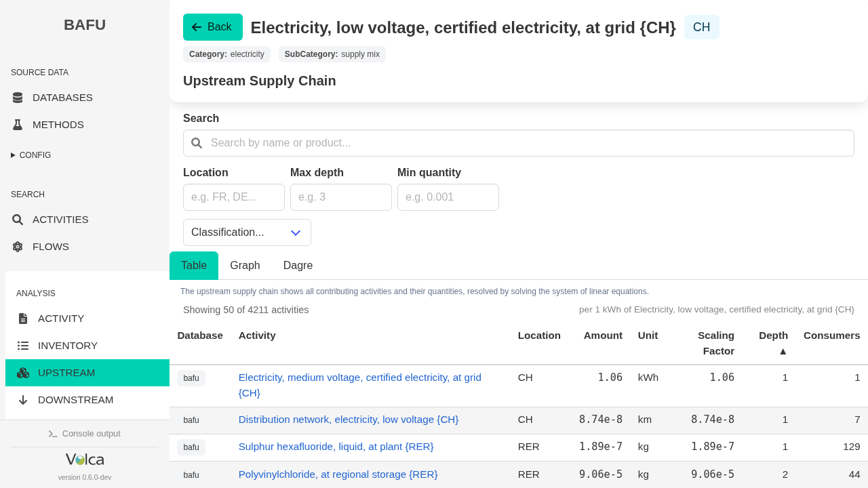
Task: Open Electricity, medium voltage, certified electricity link
Action: (360, 385)
